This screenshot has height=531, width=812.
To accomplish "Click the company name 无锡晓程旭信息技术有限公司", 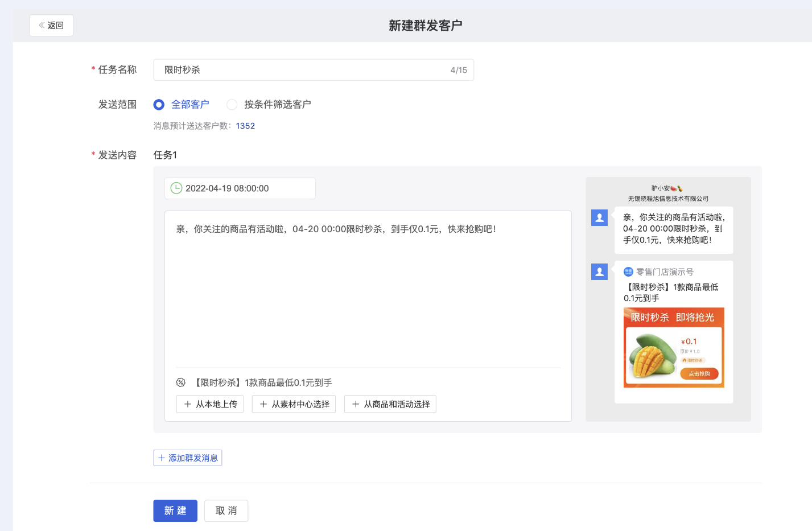I will [669, 199].
